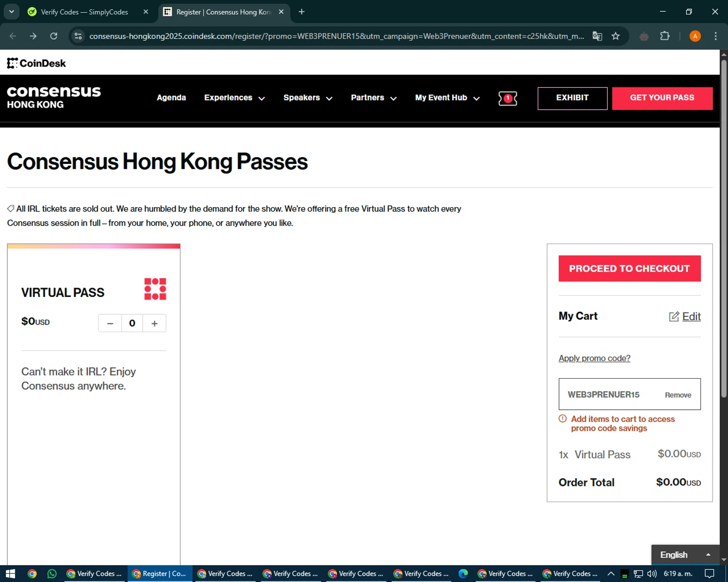
Task: Click the scrollbar down arrow
Action: coord(724,560)
